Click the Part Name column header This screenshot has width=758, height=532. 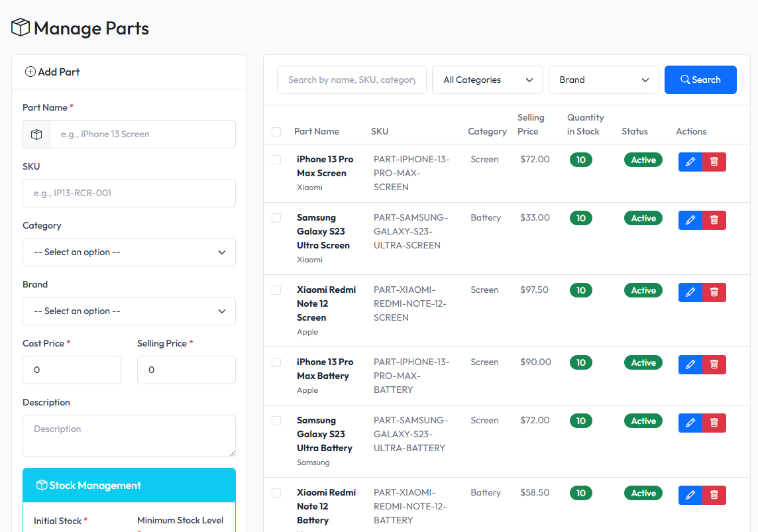(x=316, y=131)
